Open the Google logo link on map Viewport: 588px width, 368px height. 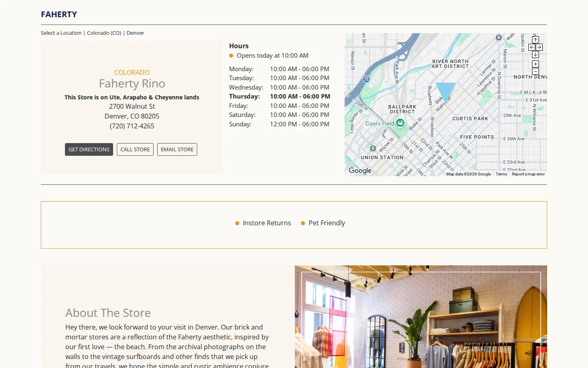(360, 171)
